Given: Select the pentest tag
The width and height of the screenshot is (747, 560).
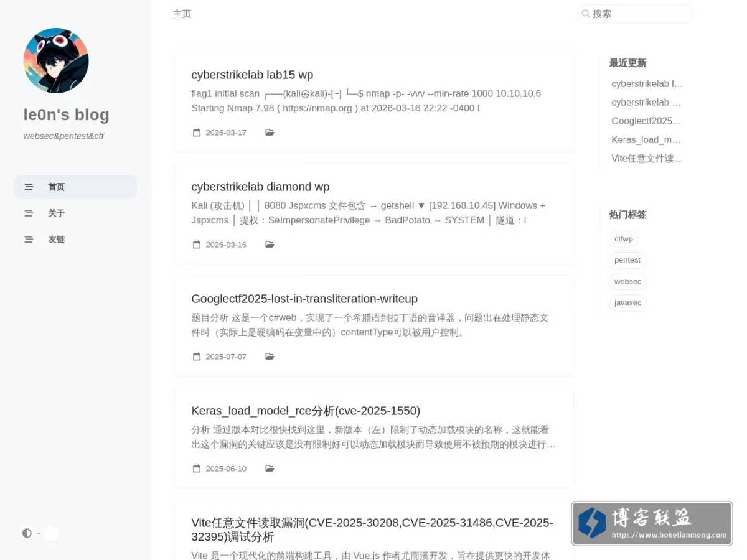Looking at the screenshot, I should 627,260.
